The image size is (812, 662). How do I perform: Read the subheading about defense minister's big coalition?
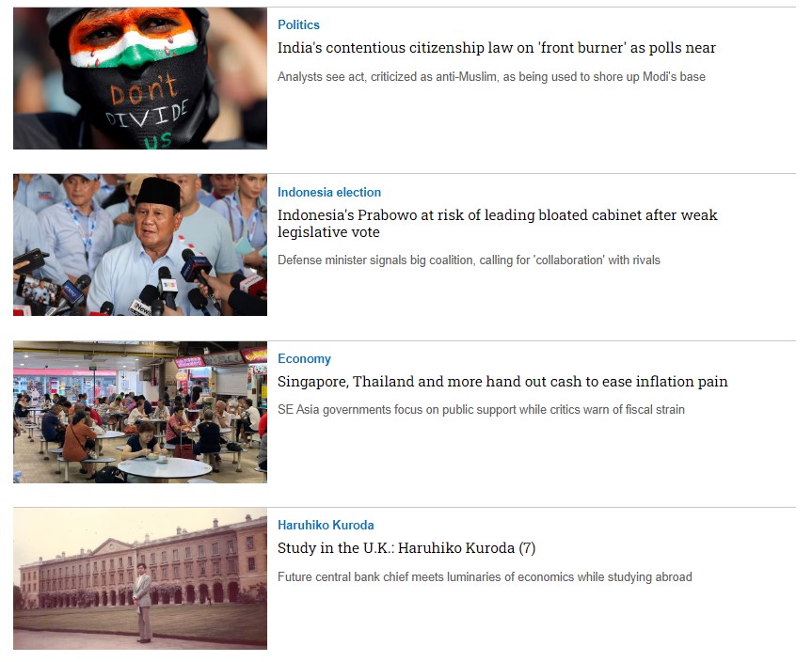point(469,260)
